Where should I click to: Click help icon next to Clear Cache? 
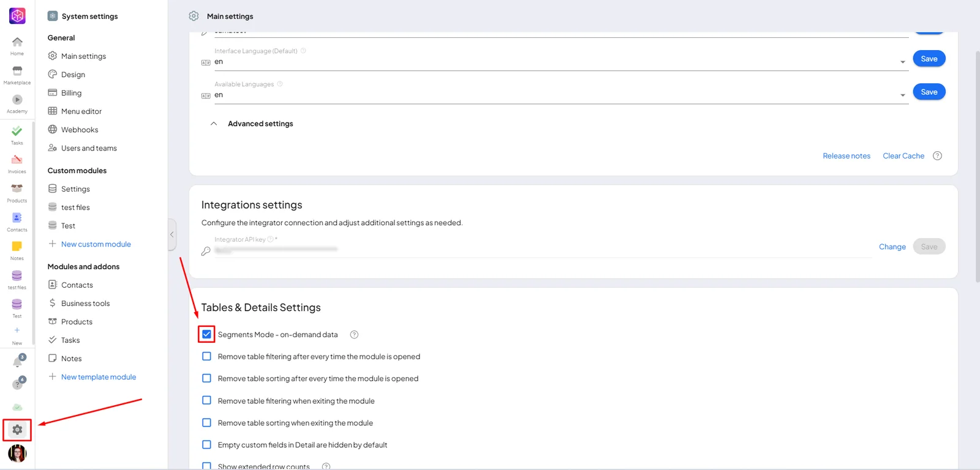(937, 156)
